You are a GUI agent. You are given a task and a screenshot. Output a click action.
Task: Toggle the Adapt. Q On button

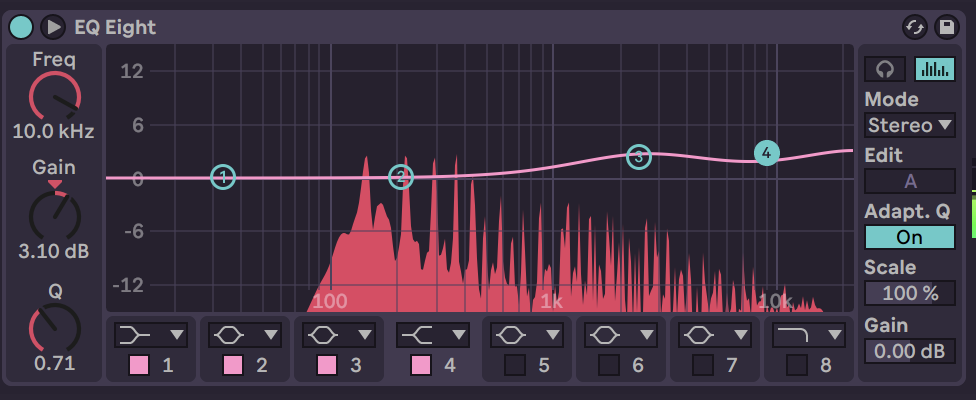point(909,237)
